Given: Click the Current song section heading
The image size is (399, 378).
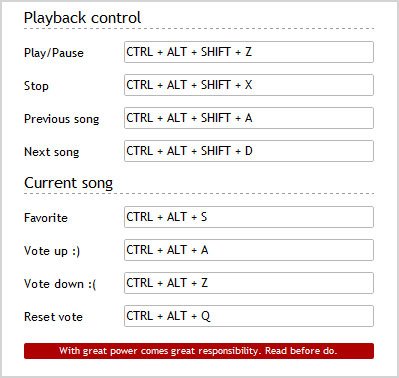Looking at the screenshot, I should [x=69, y=183].
